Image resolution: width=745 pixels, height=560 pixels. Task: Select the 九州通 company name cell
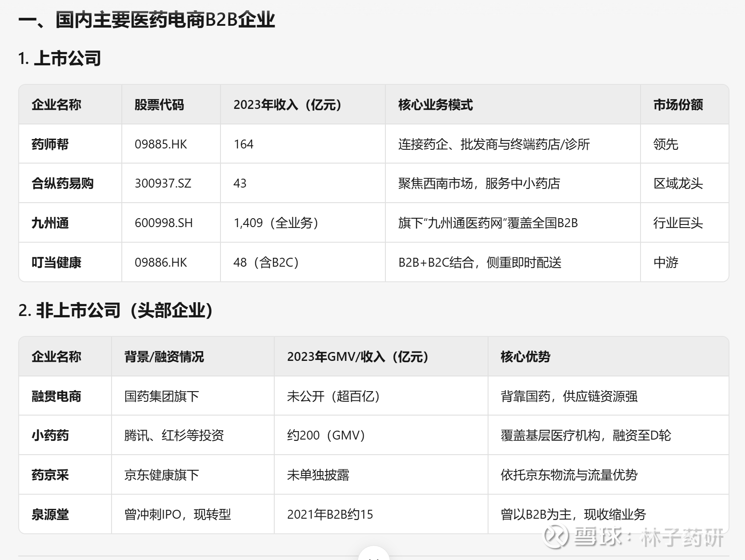(x=50, y=223)
